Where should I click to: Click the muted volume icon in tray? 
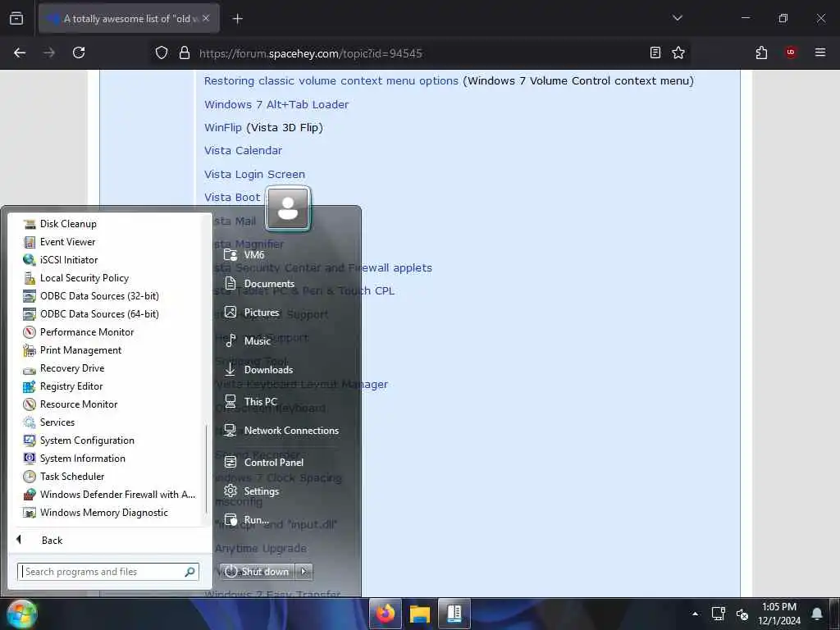click(x=742, y=614)
